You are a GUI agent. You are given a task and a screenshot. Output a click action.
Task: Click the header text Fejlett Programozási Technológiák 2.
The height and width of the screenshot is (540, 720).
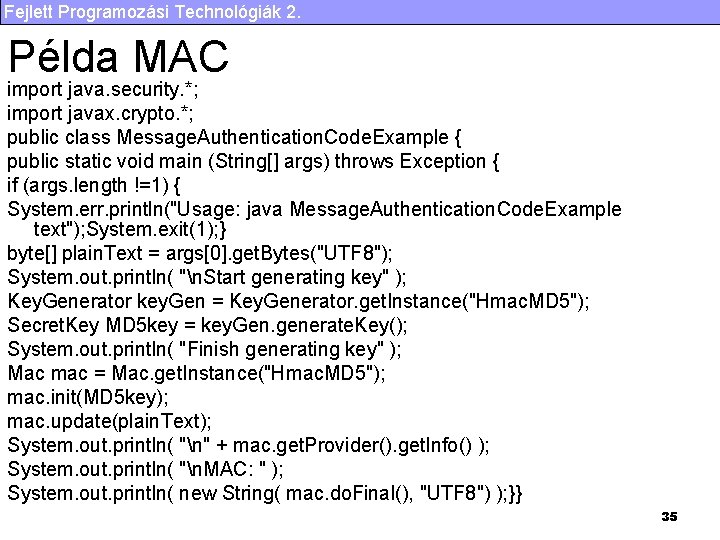click(x=152, y=11)
